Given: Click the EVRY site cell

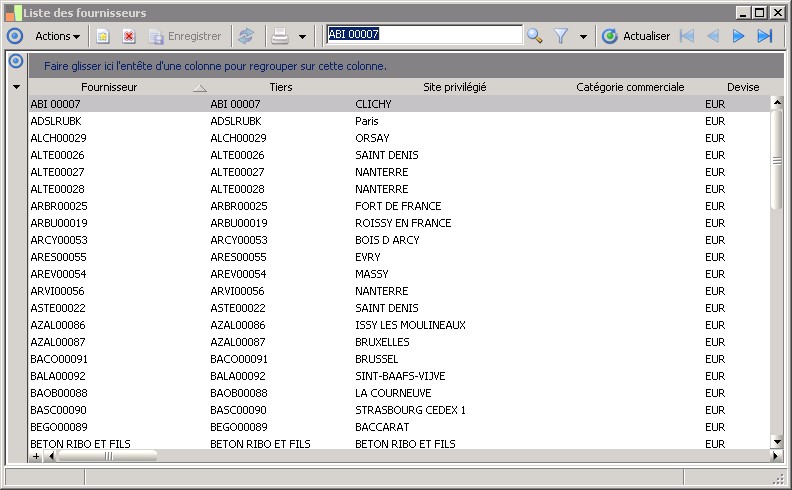Looking at the screenshot, I should 368,257.
